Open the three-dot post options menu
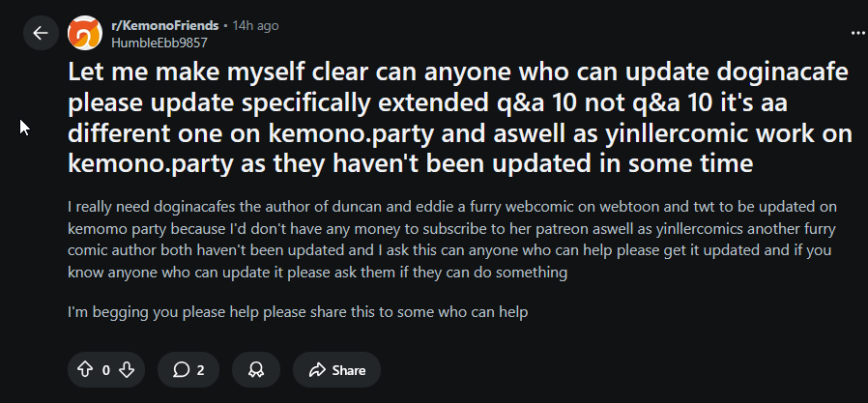 856,33
